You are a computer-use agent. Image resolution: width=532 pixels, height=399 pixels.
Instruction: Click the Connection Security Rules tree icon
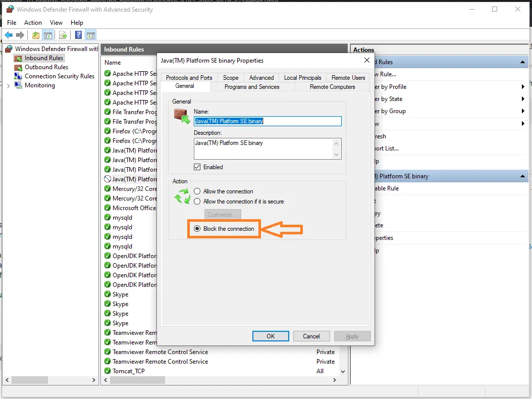click(x=18, y=76)
